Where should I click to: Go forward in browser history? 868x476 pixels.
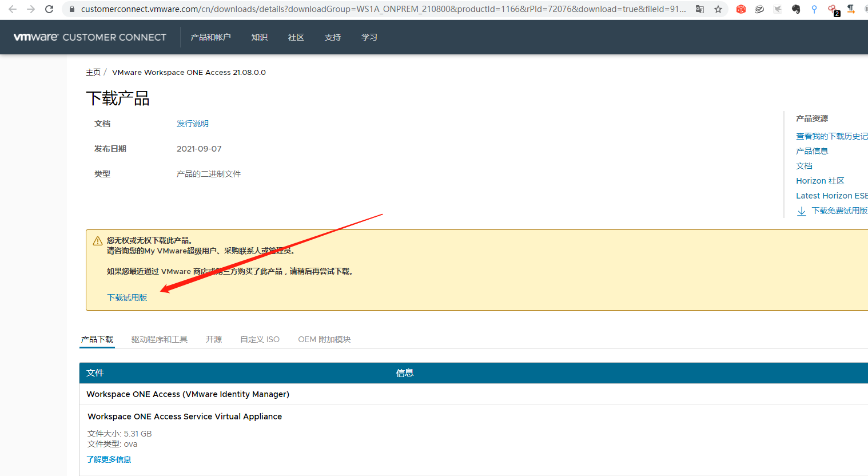coord(31,9)
